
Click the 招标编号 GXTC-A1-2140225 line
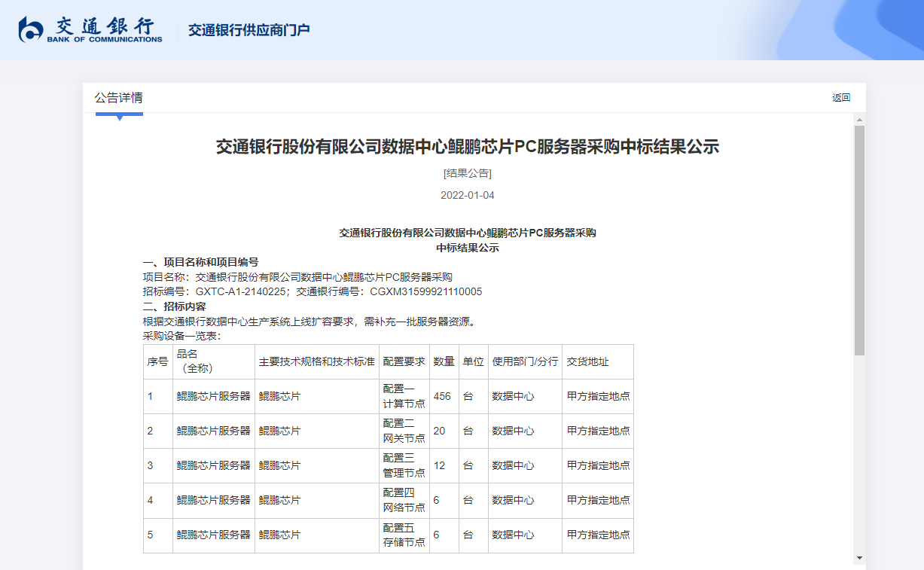pyautogui.click(x=313, y=291)
